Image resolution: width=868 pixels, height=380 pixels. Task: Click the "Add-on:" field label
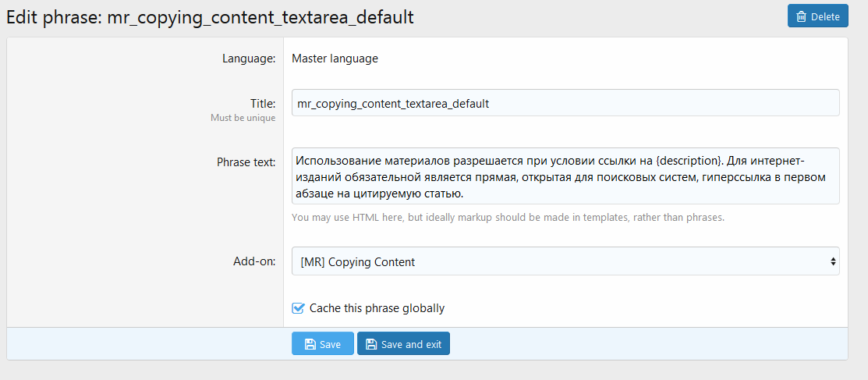(x=256, y=261)
